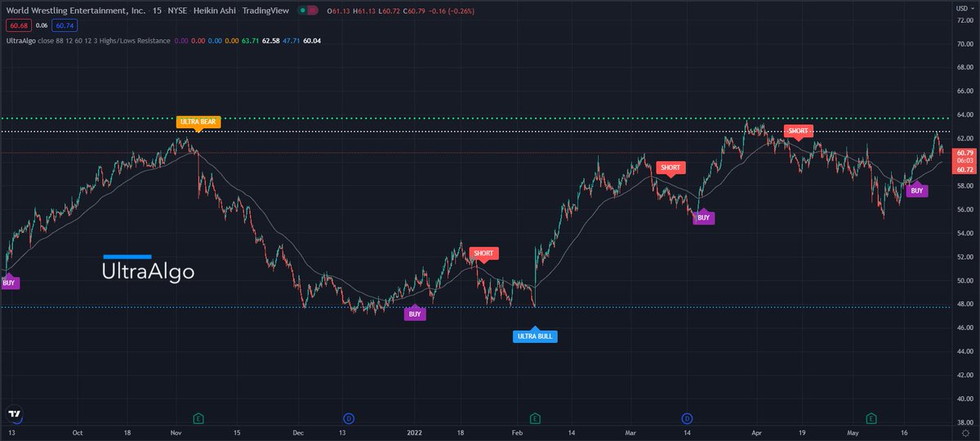The width and height of the screenshot is (980, 441).
Task: Click the orange 0.00 legend value
Action: click(232, 40)
